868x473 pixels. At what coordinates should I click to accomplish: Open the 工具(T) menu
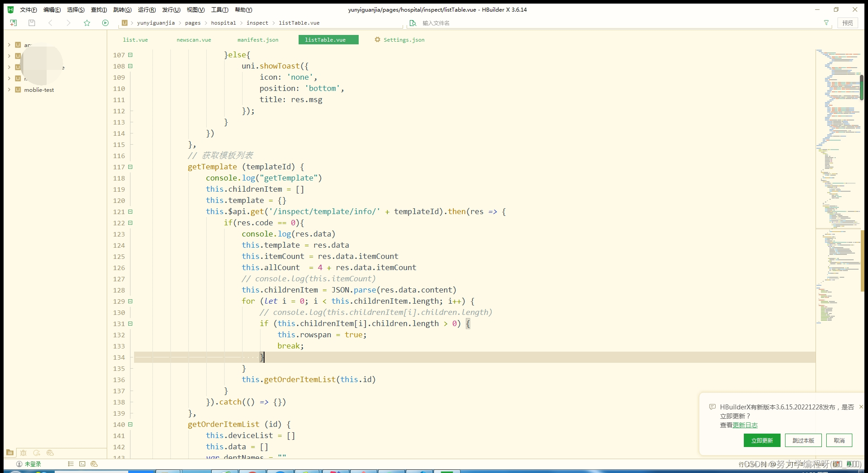pos(220,9)
